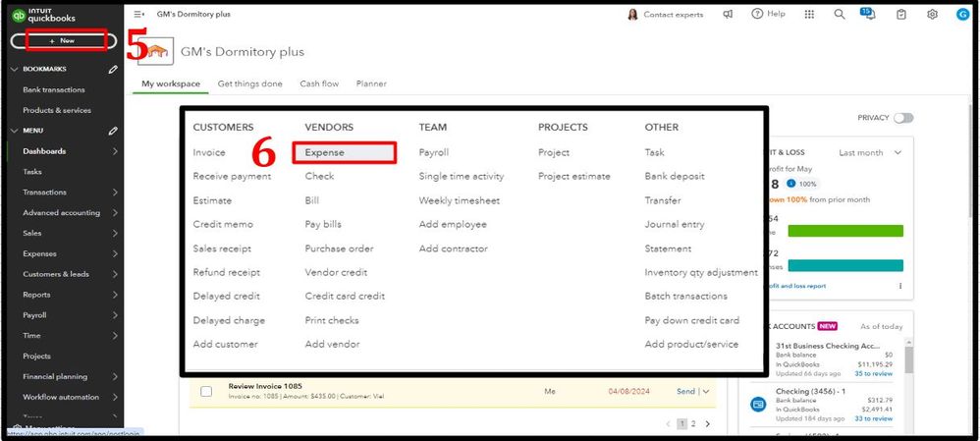The width and height of the screenshot is (980, 441).
Task: Check the Review Invoice 1085 checkbox
Action: click(x=206, y=392)
